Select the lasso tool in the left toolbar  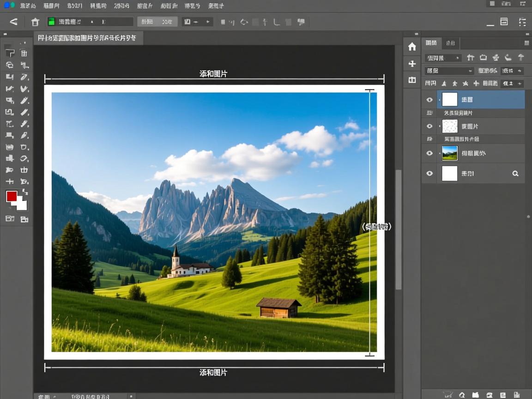click(9, 65)
